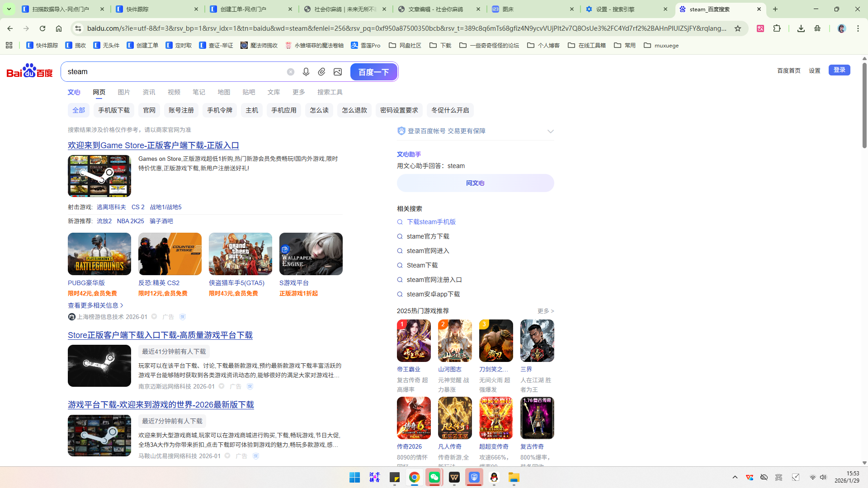Click the paperclip file upload icon
Viewport: 868px width, 488px height.
[321, 72]
